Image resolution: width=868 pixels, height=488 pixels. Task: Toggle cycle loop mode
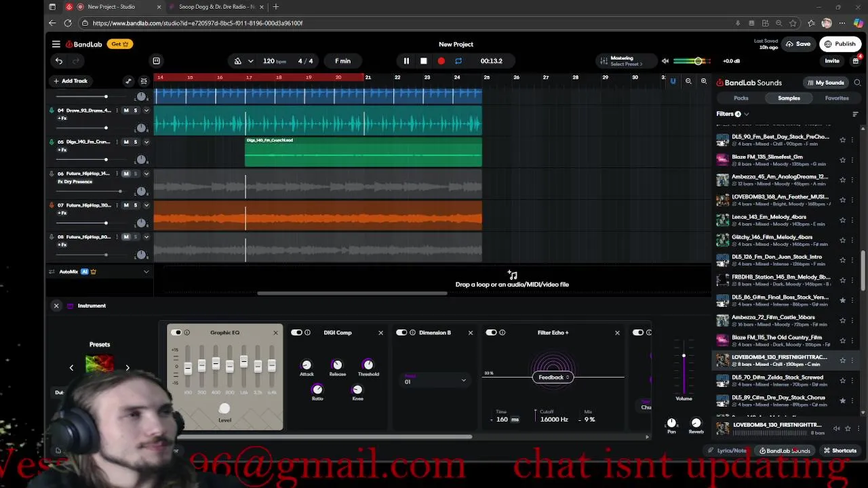coord(458,61)
